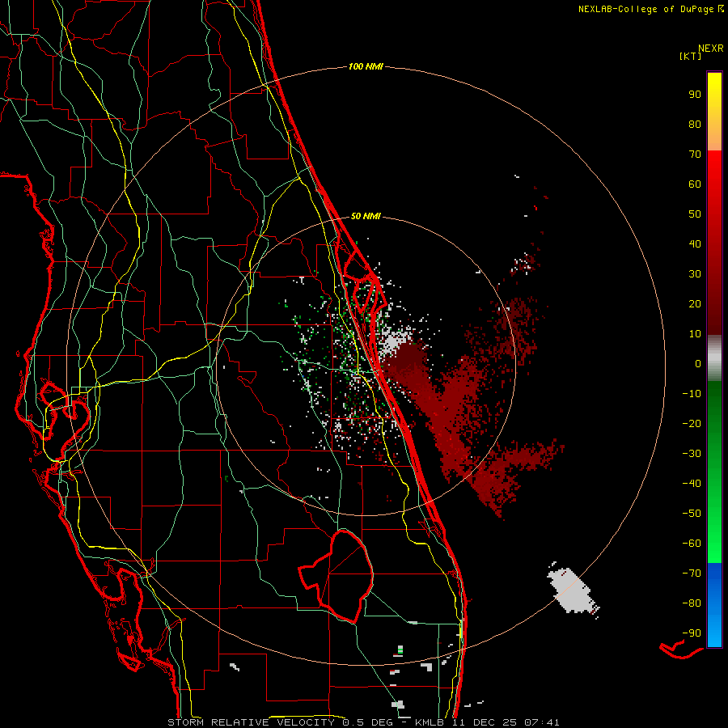Click the 0 value on the velocity scale
This screenshot has width=728, height=728.
(698, 363)
